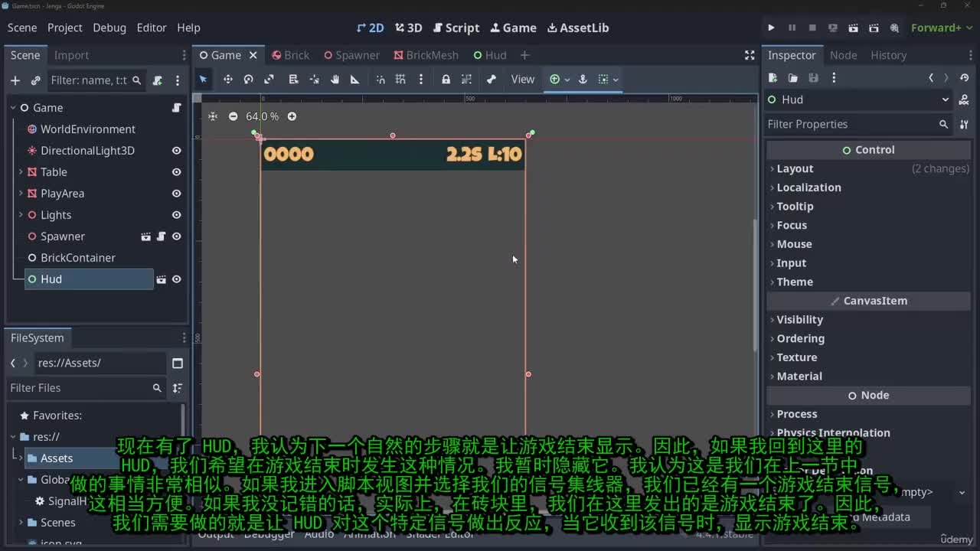Expand the Theme property section
Viewport: 980px width, 551px height.
click(869, 282)
